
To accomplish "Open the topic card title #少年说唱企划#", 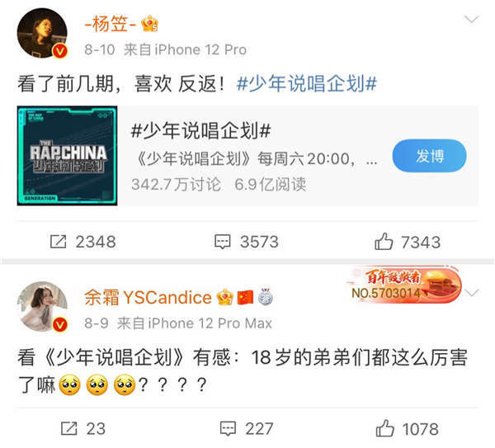I will point(200,130).
